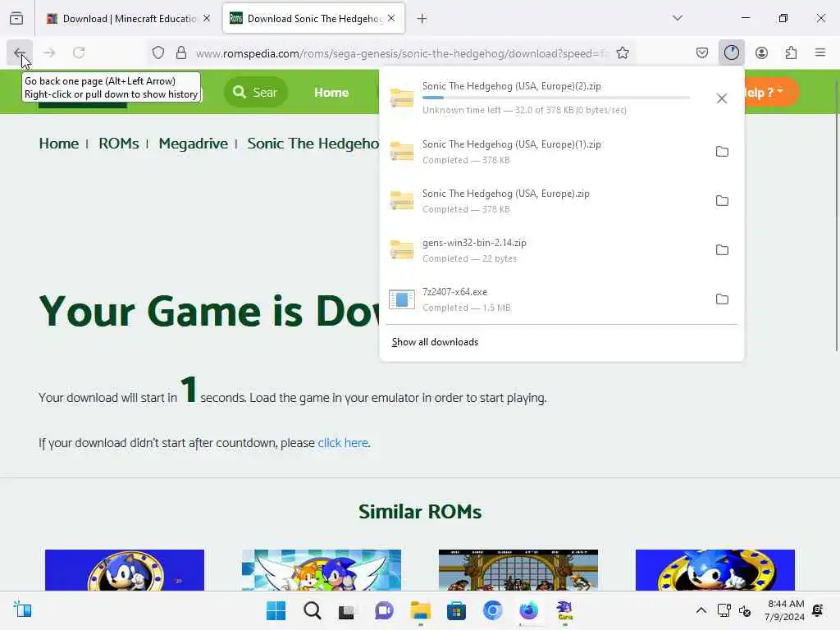
Task: Open the gens-win32-bin-2.14.zip download entry
Action: 544,250
